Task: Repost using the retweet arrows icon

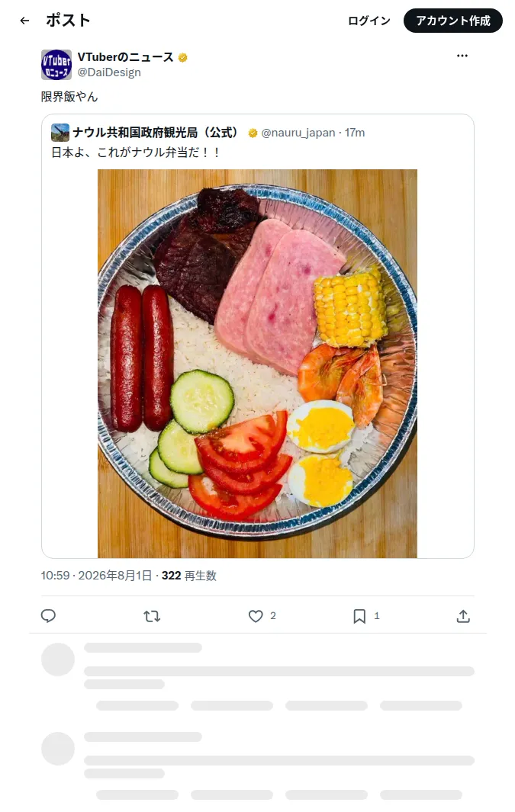Action: (152, 616)
